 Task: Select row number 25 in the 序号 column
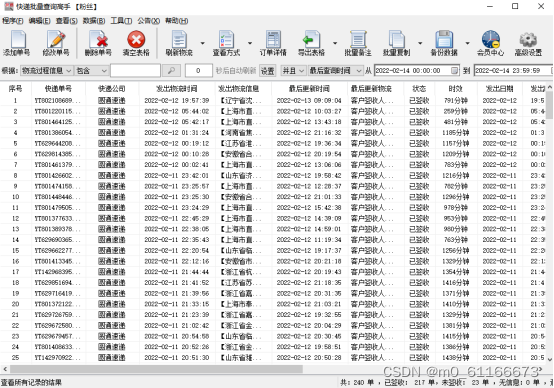(16, 358)
